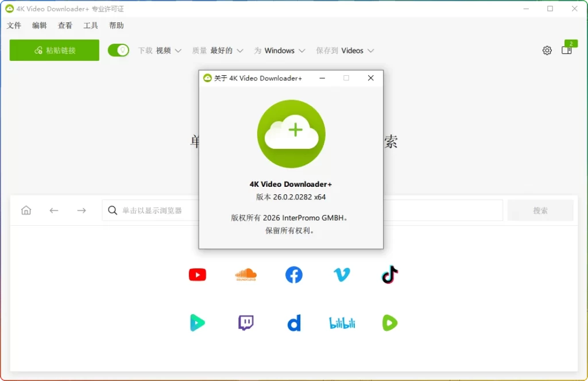The image size is (588, 381).
Task: Open the Facebook downloader page
Action: coord(294,275)
